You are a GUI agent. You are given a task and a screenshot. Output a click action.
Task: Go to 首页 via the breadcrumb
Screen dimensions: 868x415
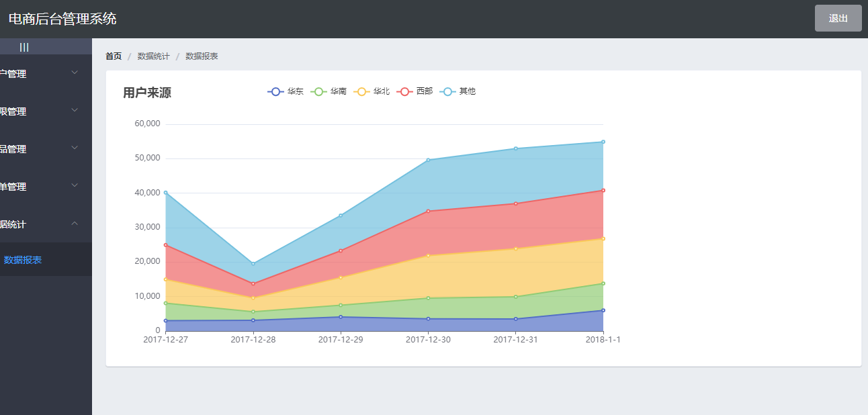114,56
